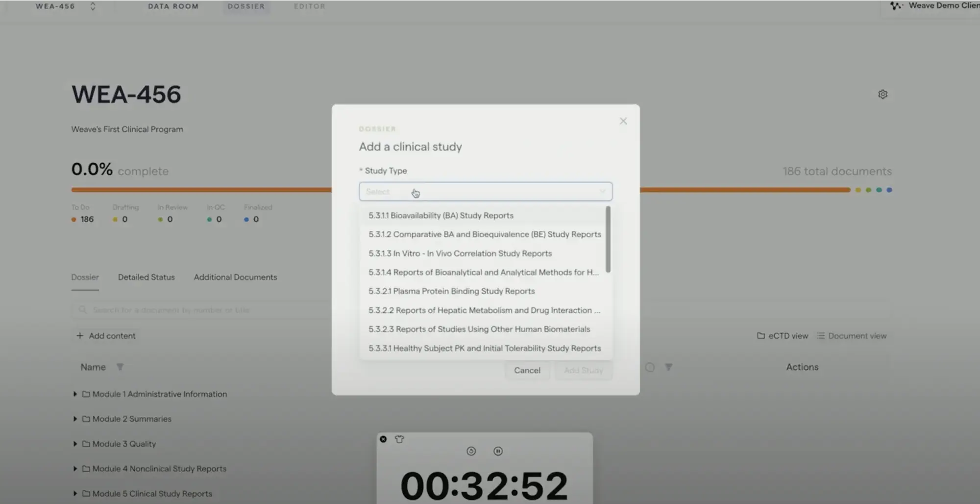Click the study type list scrollbar

608,239
